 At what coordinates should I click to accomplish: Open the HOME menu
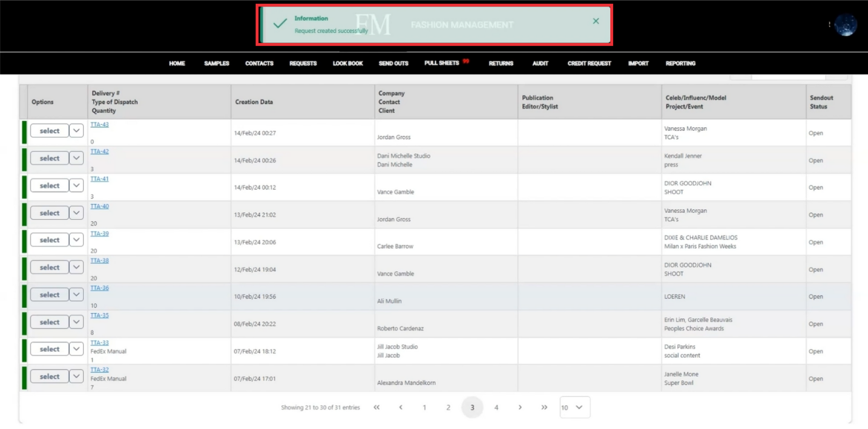pyautogui.click(x=177, y=63)
